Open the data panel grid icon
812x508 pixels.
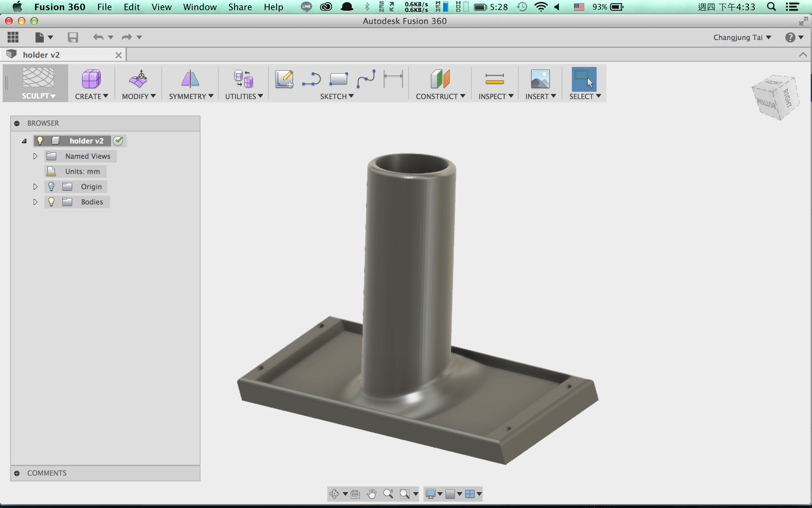pyautogui.click(x=13, y=37)
